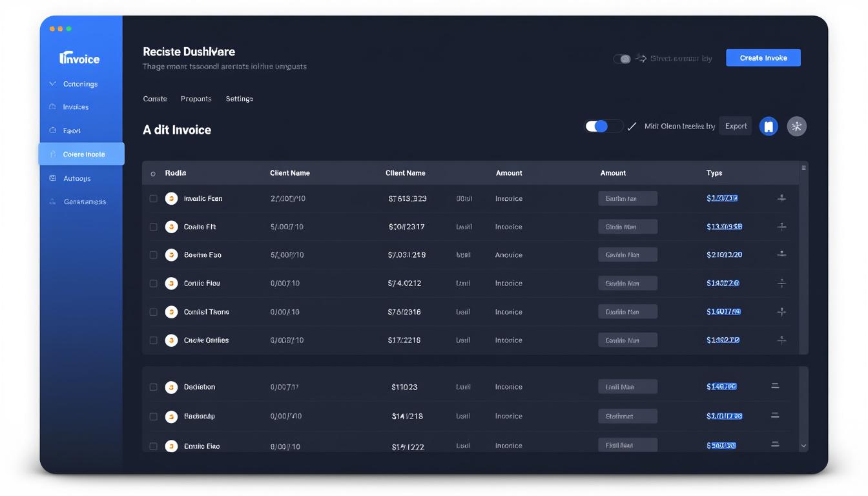Screen dimensions: 868x496
Task: Click the down arrow of lower table scrollbar
Action: (803, 446)
